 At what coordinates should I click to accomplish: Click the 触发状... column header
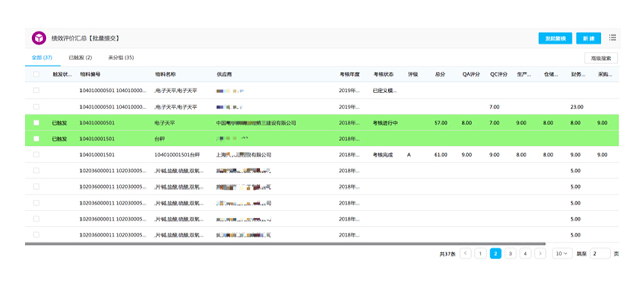point(62,74)
